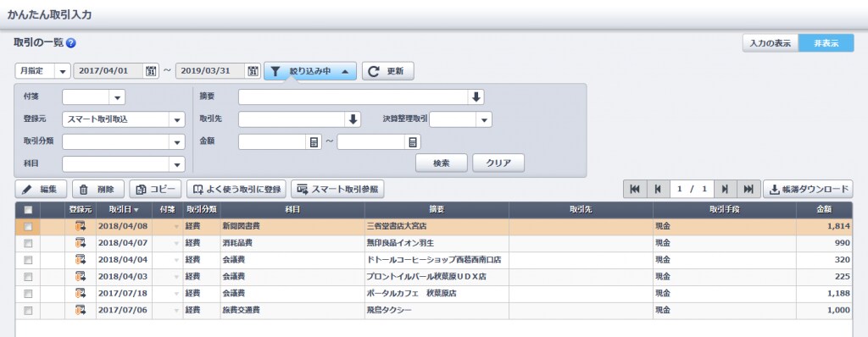Open the end date calendar picker
Image resolution: width=868 pixels, height=337 pixels.
pyautogui.click(x=253, y=71)
